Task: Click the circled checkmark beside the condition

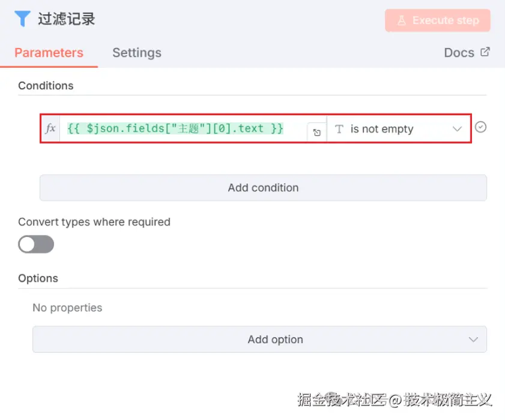Action: click(x=480, y=127)
